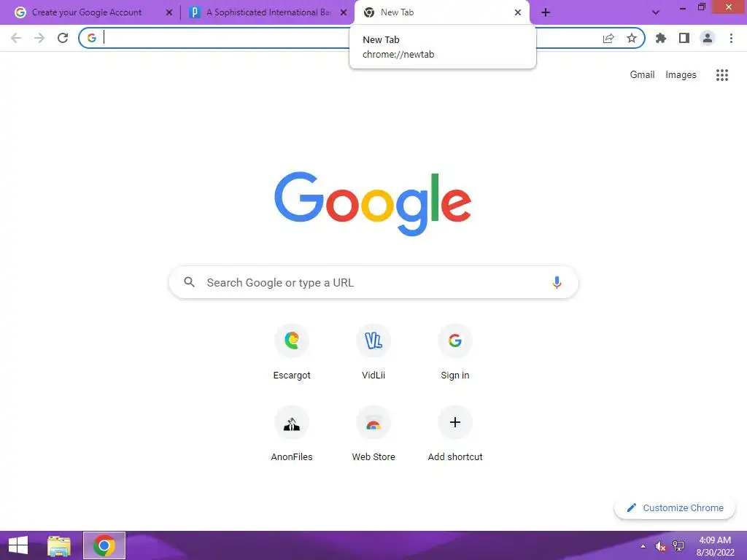
Task: Open Chrome three-dot menu
Action: (x=731, y=38)
